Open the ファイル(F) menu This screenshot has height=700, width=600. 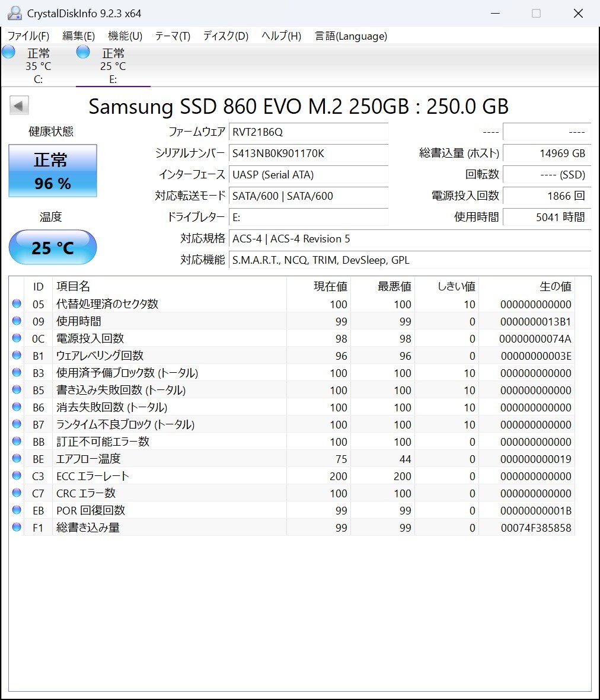point(28,36)
